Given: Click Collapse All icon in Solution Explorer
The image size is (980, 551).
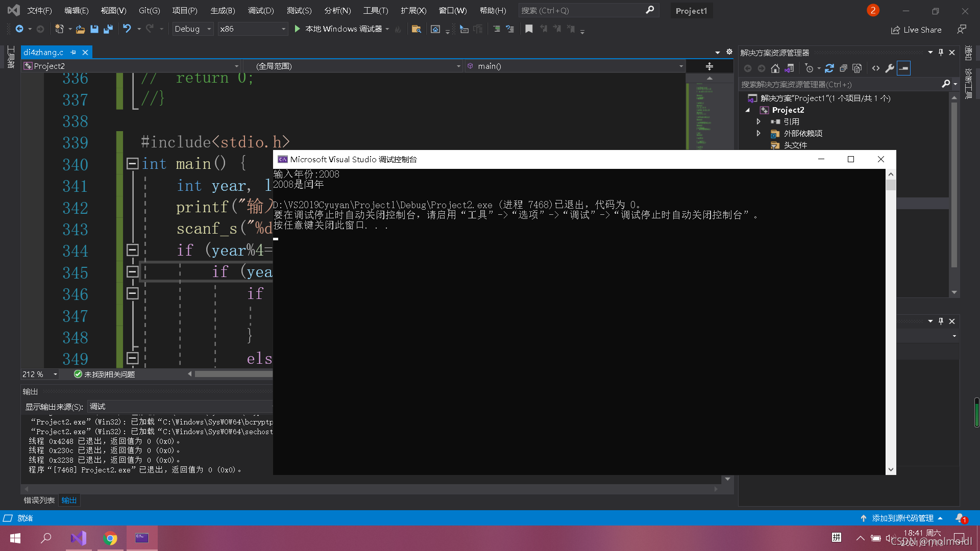Looking at the screenshot, I should tap(843, 68).
